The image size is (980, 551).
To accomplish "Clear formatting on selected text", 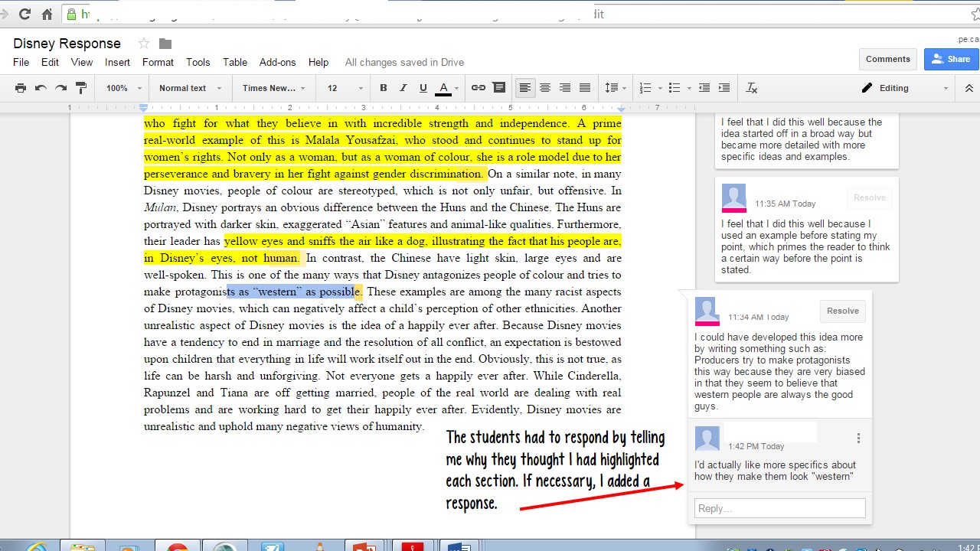I will coord(751,87).
